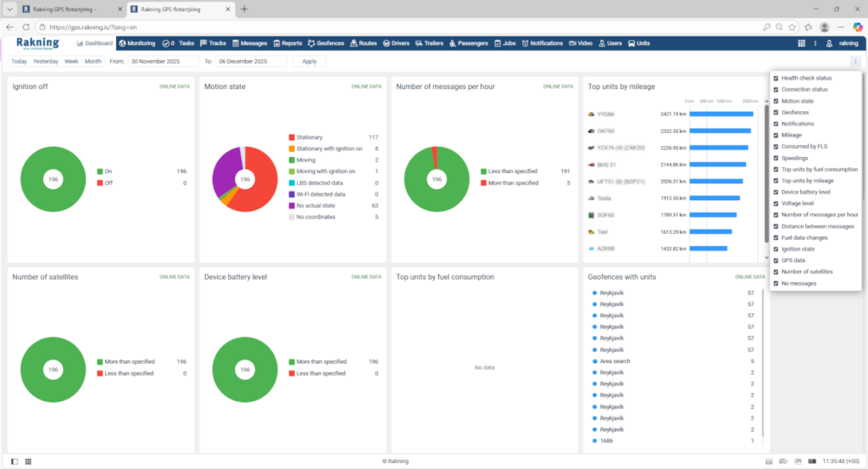Click the Notifications bell icon
Viewport: 868px width, 469px height.
point(526,43)
